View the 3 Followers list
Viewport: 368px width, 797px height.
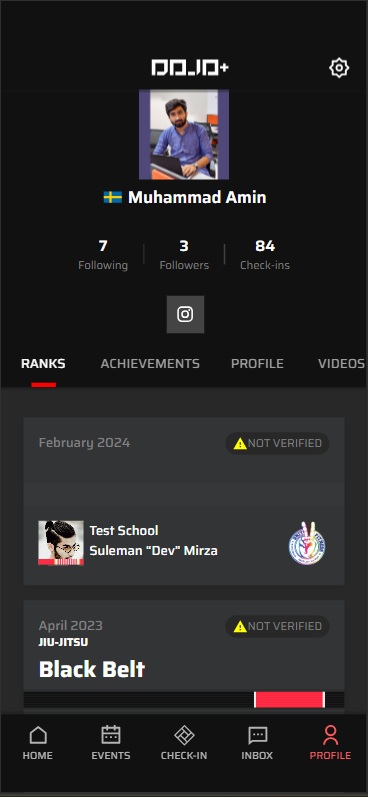point(184,255)
